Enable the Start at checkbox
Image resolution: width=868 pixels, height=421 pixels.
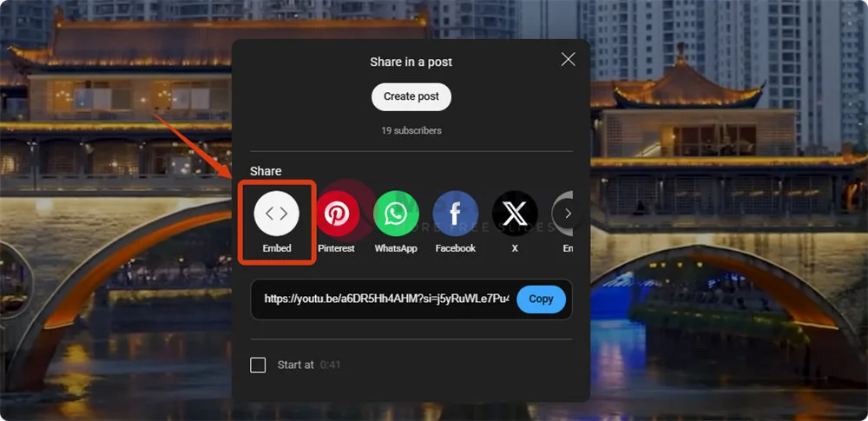pos(258,365)
